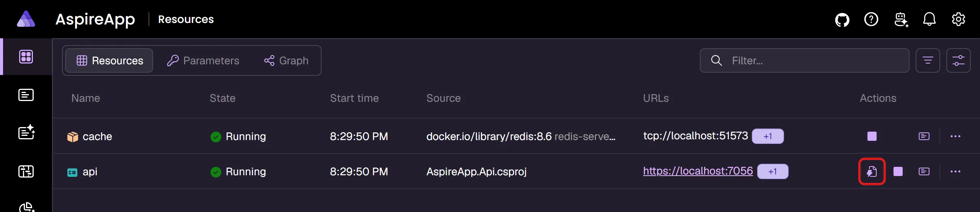Sort by Start time column header
Screen dimensions: 980x212
click(354, 98)
